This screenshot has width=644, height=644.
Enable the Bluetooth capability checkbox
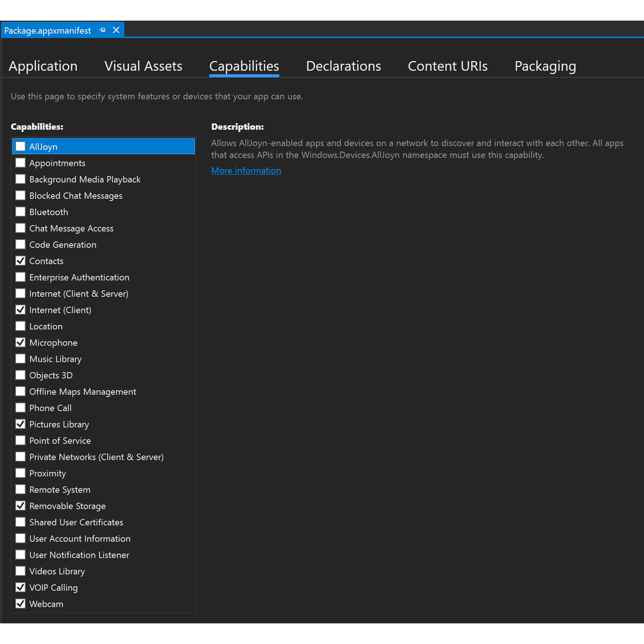click(21, 212)
